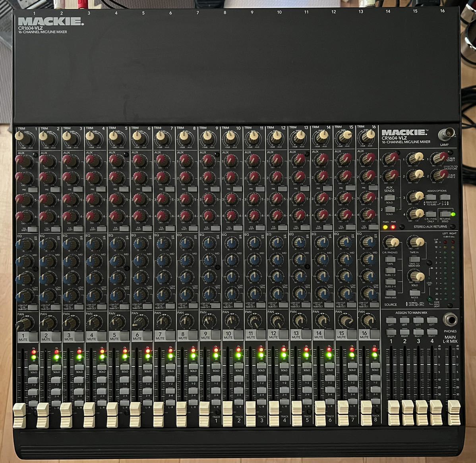
Task: Mute channel 1 with its MUTE button
Action: point(33,336)
